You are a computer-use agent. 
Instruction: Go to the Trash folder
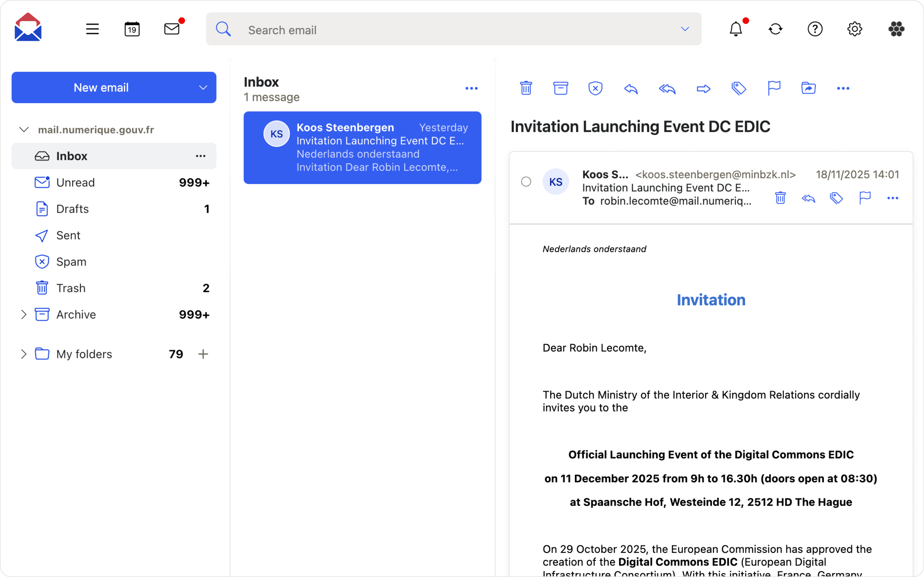[71, 288]
